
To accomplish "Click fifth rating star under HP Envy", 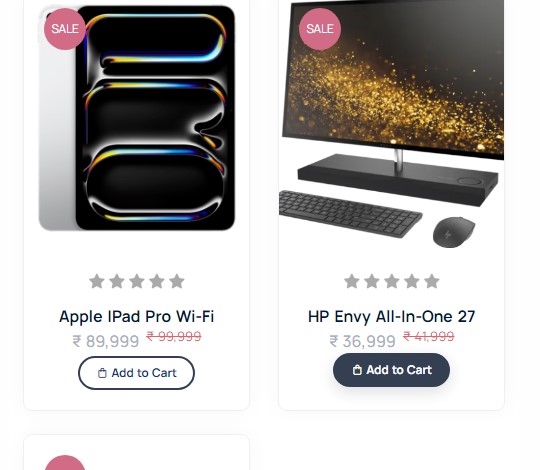I will [x=432, y=281].
